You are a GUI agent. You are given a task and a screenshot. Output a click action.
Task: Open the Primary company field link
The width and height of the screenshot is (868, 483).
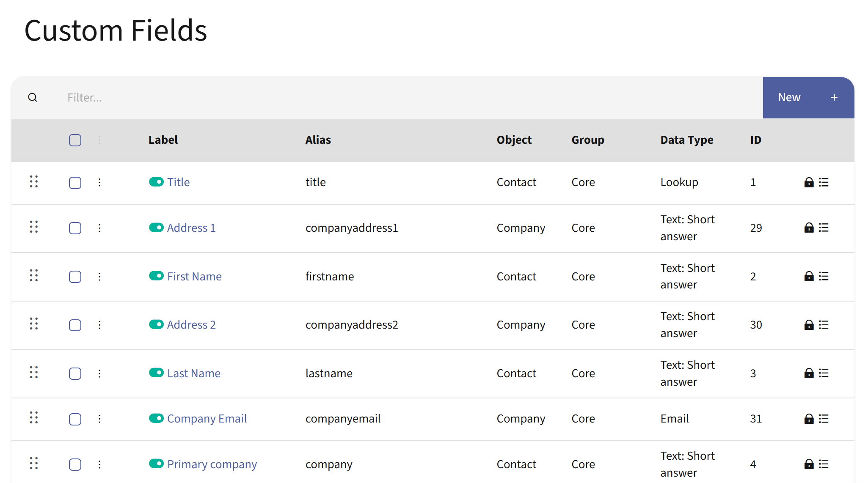212,464
